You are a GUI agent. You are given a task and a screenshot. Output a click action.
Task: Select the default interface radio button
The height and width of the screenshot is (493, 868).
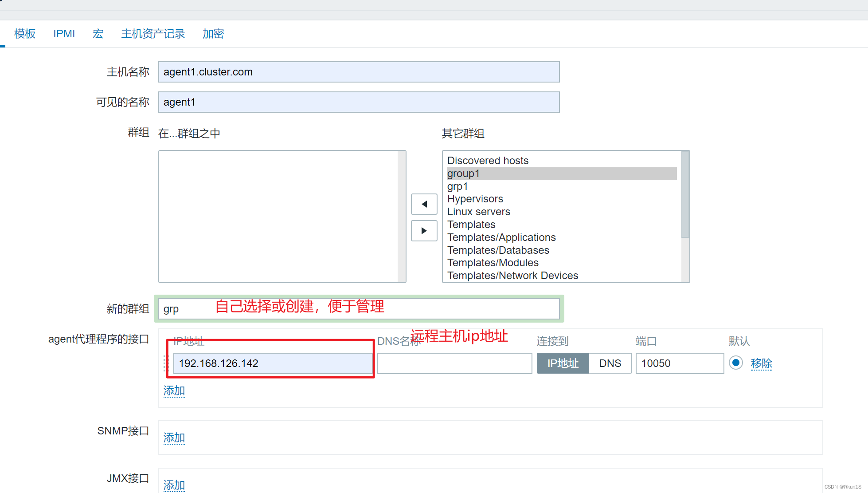click(x=736, y=363)
